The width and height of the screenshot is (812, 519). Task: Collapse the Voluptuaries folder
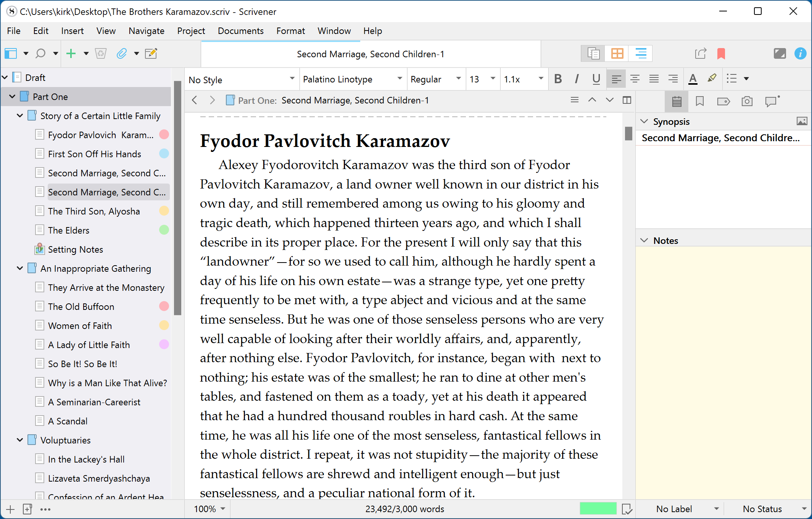coord(20,440)
